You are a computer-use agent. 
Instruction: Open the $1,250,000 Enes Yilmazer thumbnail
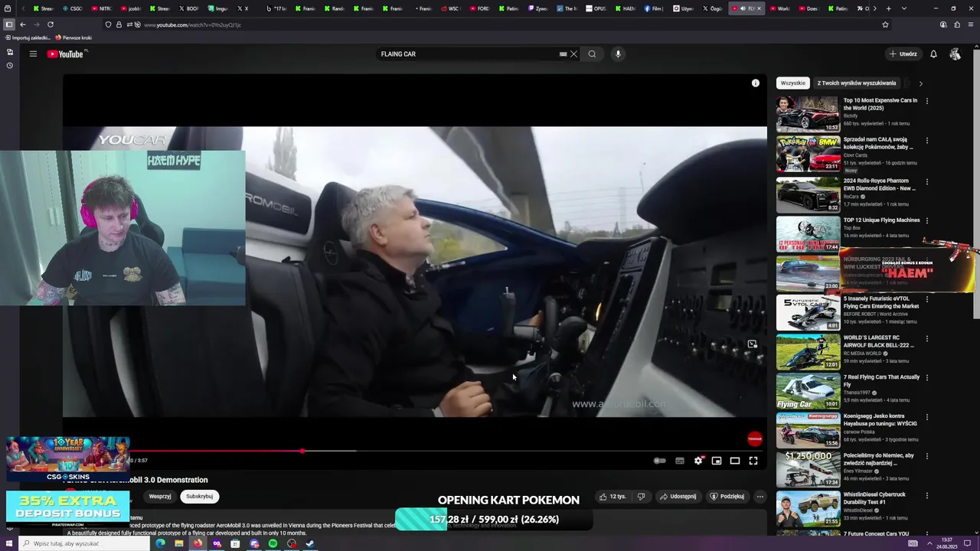click(808, 469)
